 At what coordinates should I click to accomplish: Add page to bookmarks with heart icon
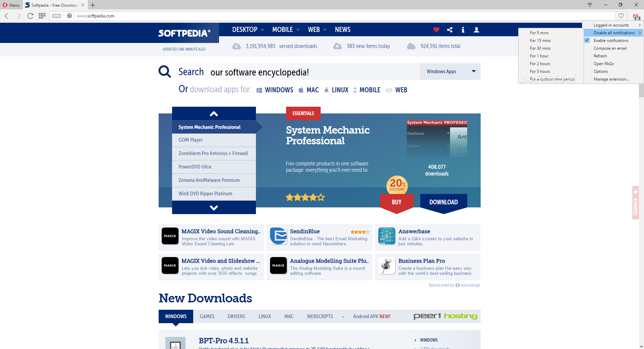tap(621, 16)
